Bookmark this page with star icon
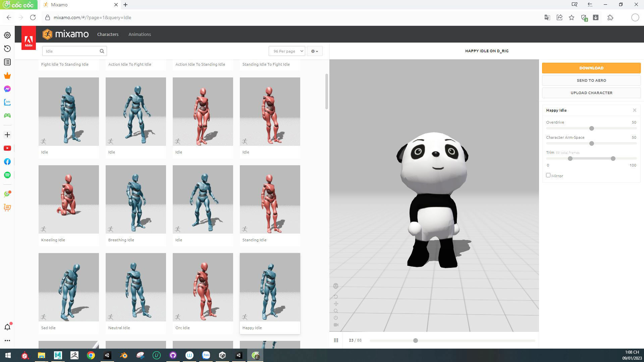 pos(572,17)
